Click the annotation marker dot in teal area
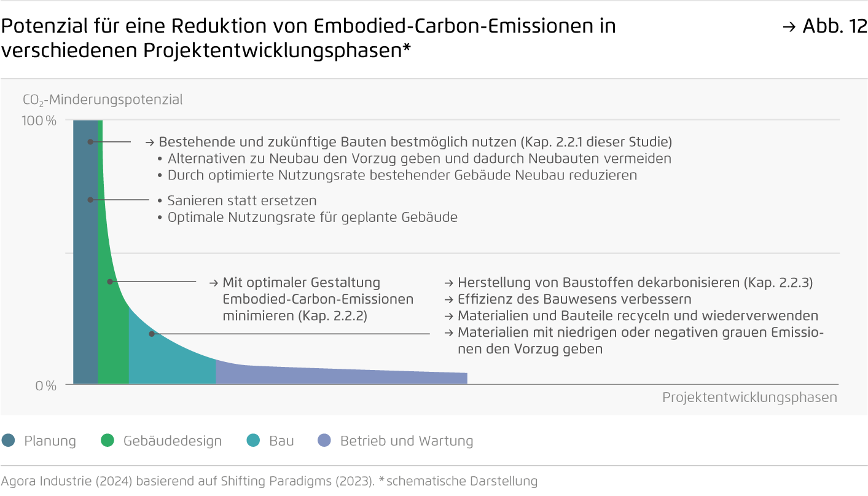 pyautogui.click(x=152, y=334)
